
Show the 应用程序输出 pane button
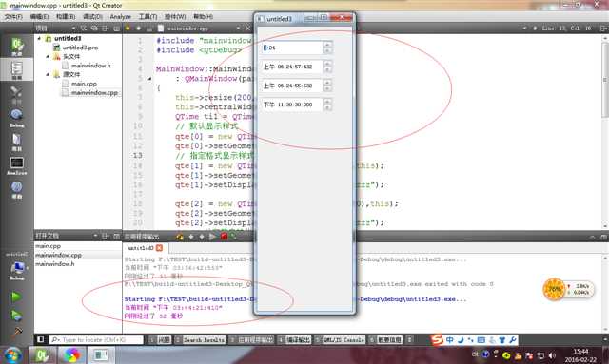pyautogui.click(x=251, y=340)
